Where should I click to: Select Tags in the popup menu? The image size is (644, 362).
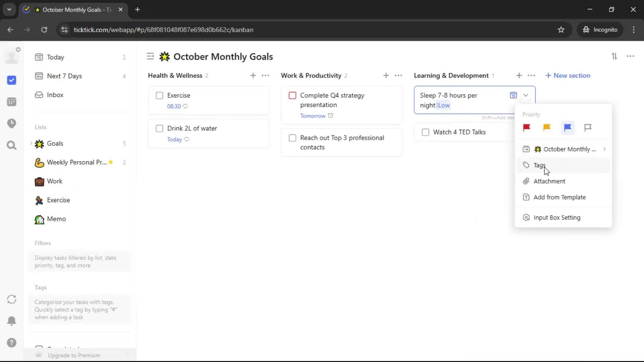539,165
